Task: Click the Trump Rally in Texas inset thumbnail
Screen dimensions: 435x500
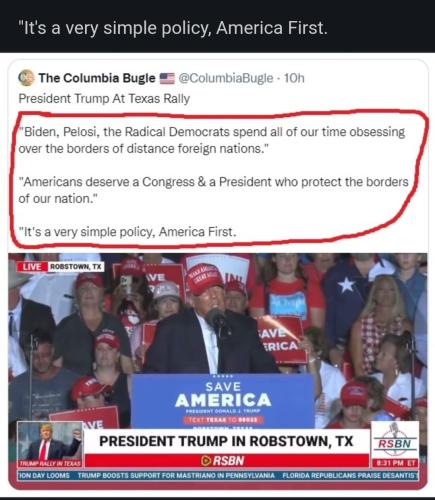Action: tap(50, 444)
